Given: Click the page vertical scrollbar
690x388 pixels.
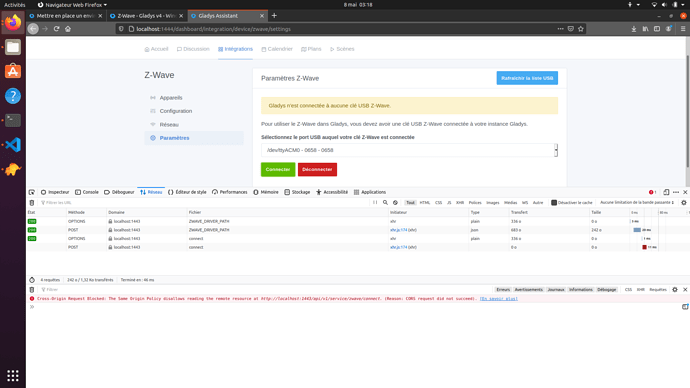Looking at the screenshot, I should [x=687, y=112].
